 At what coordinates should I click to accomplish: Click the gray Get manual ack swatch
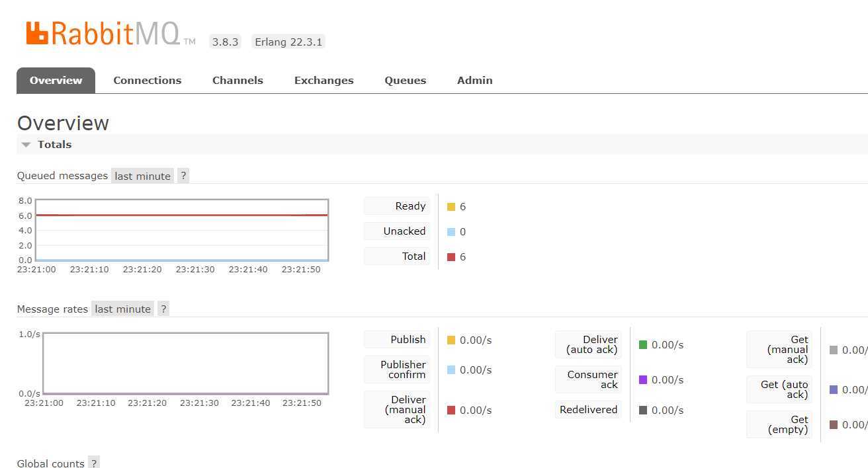click(834, 350)
